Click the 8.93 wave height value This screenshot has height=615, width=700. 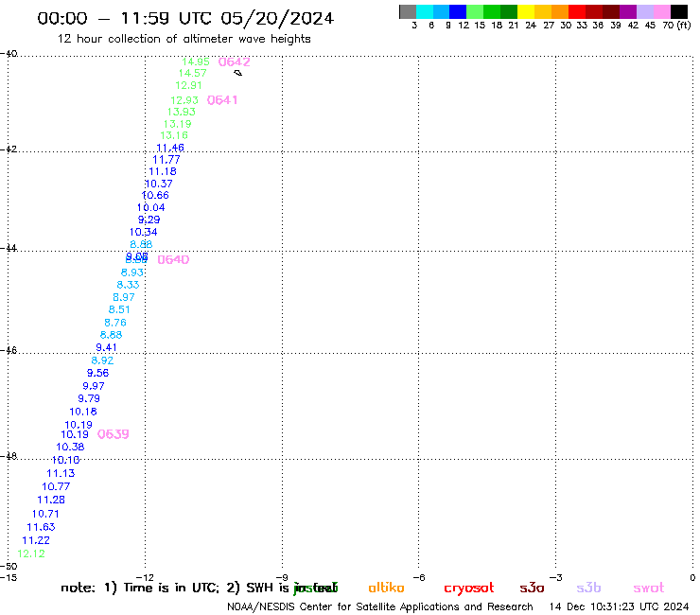tap(132, 272)
